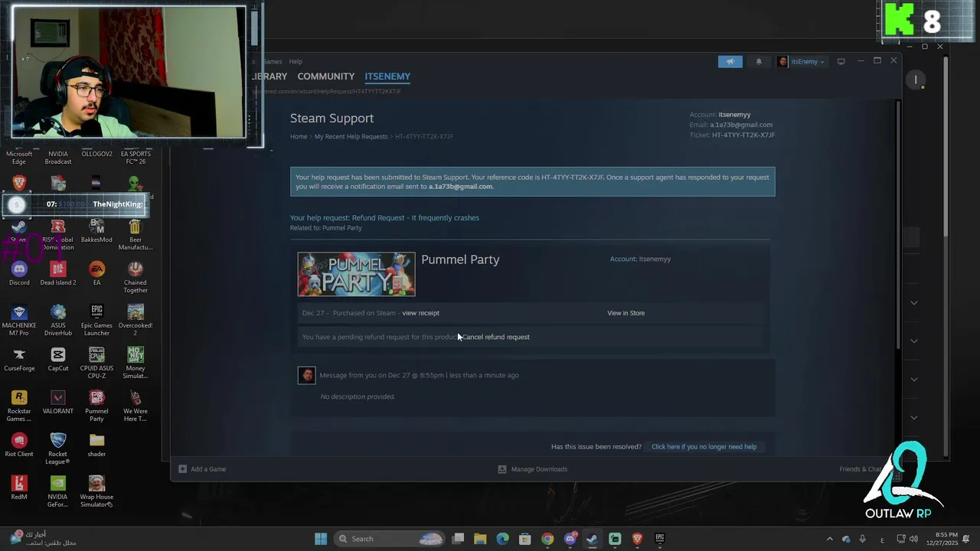This screenshot has height=551, width=980.
Task: Open Wrap House Simulator shortcut
Action: click(96, 491)
